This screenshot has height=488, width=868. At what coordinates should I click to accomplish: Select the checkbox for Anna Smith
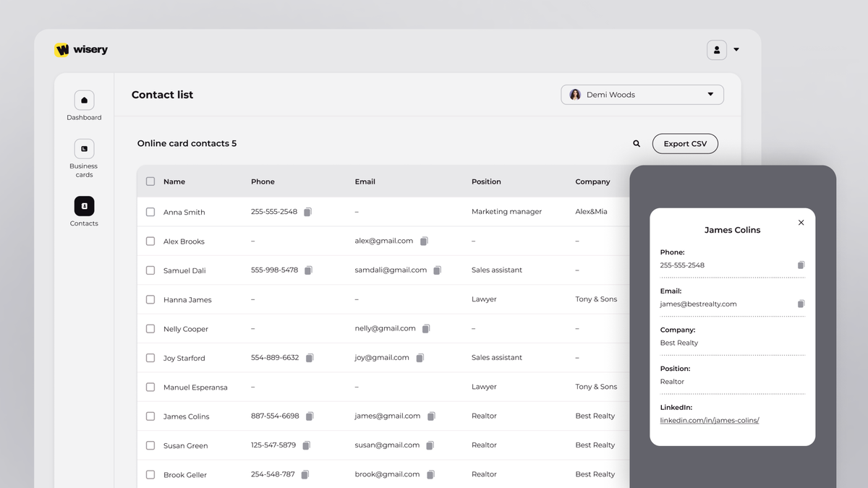[150, 211]
